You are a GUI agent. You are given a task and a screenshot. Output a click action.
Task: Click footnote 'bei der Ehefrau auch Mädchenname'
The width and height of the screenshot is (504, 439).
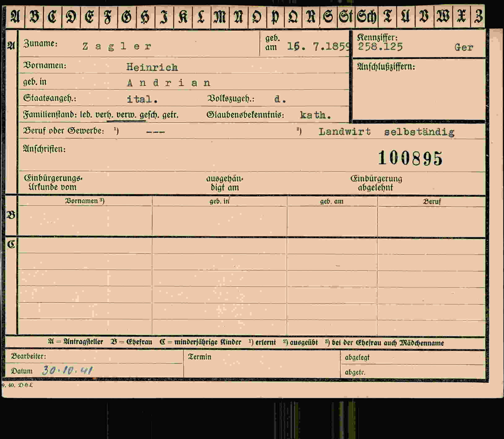[388, 343]
